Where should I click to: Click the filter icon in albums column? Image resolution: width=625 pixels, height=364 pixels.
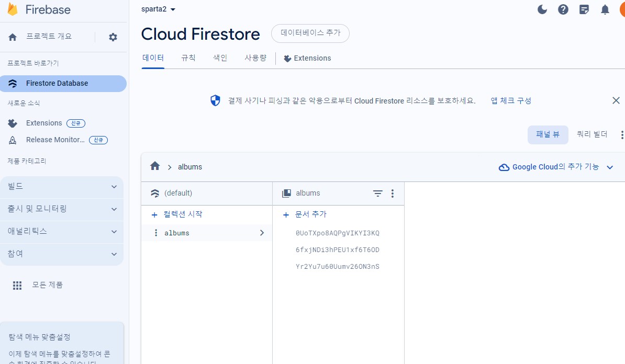pos(377,193)
